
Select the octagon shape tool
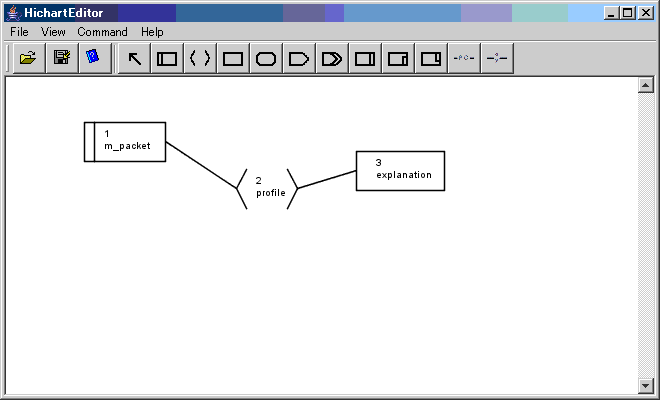pos(266,59)
